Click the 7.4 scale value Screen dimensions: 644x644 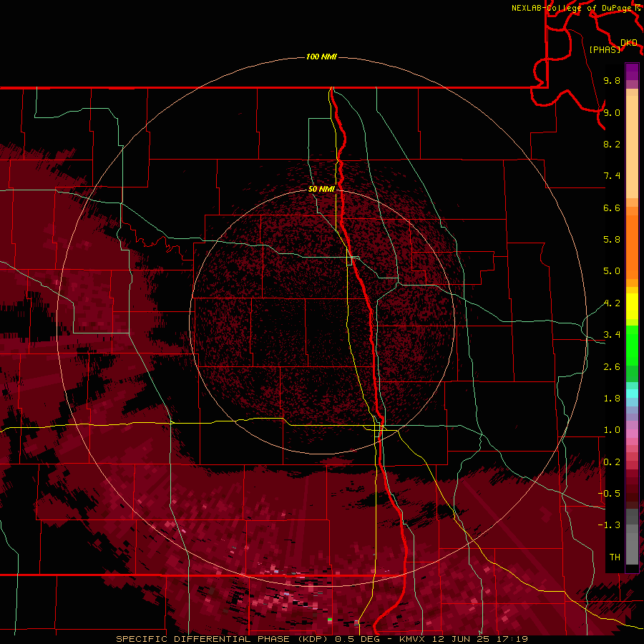(x=612, y=176)
